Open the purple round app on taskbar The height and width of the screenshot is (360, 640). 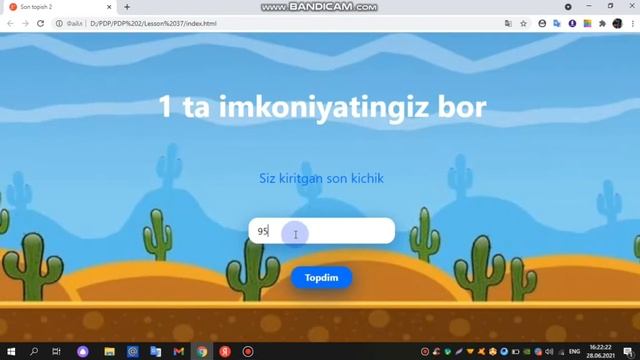[x=83, y=351]
